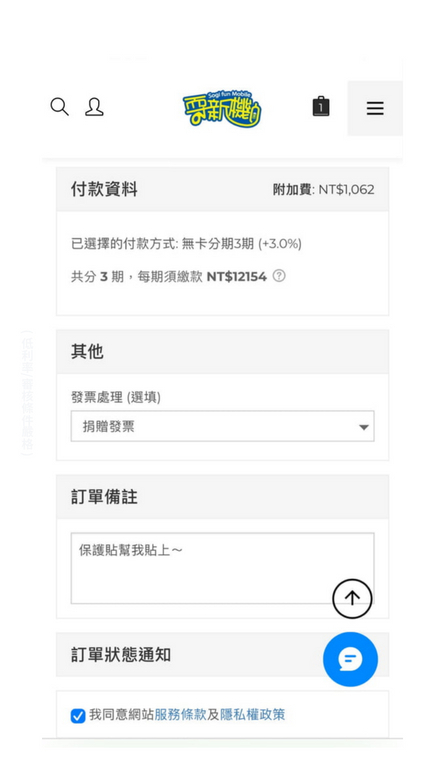Viewport: 445px width, 770px height.
Task: Open the search magnifier icon
Action: pyautogui.click(x=59, y=106)
